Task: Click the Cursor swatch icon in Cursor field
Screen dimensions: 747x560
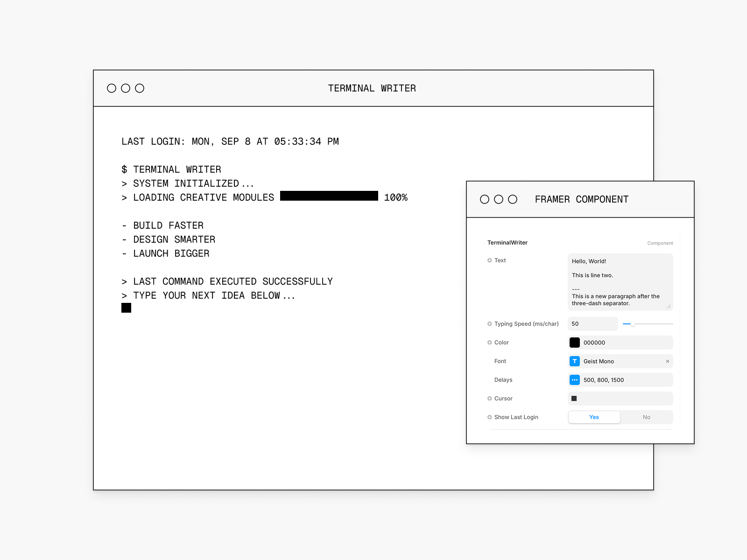Action: [574, 398]
